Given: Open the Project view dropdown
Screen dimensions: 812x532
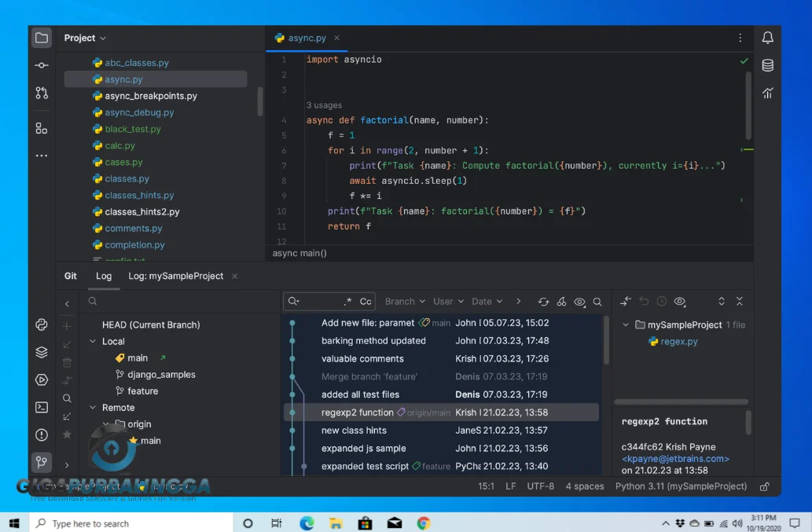Looking at the screenshot, I should 85,38.
